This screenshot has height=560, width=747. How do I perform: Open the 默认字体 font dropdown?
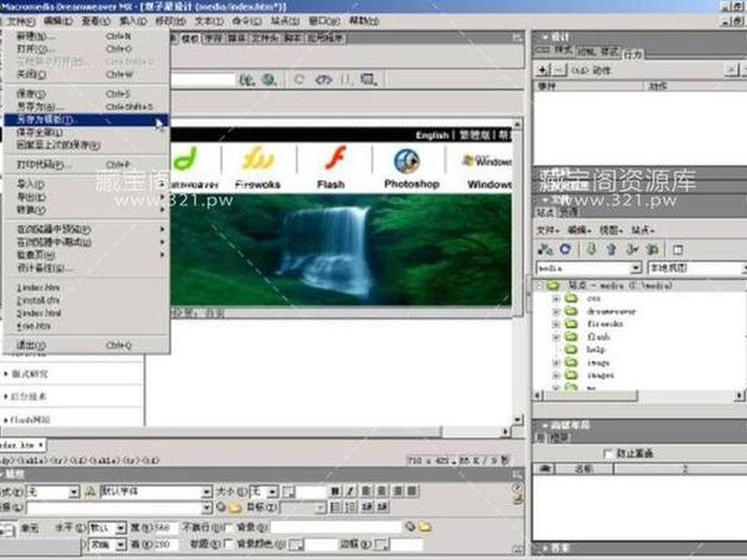pos(206,492)
